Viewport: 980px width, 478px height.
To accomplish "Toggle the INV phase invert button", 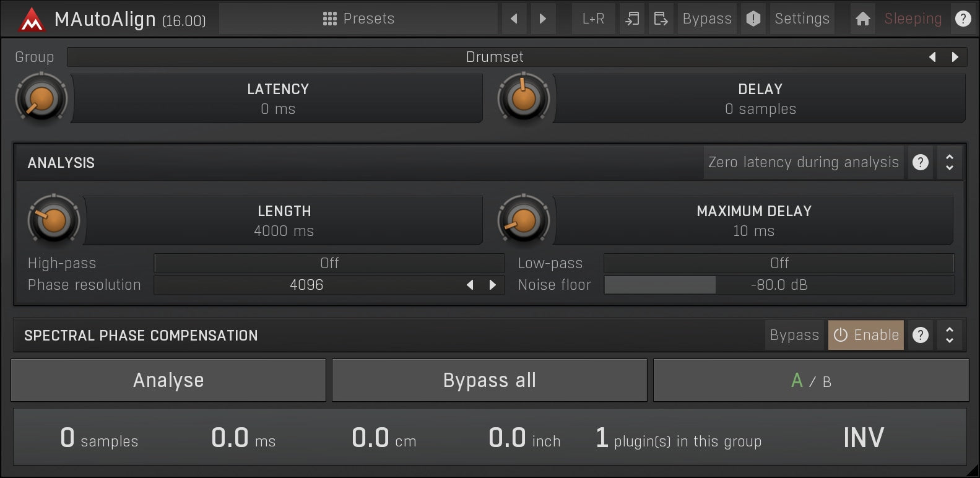I will pos(863,438).
